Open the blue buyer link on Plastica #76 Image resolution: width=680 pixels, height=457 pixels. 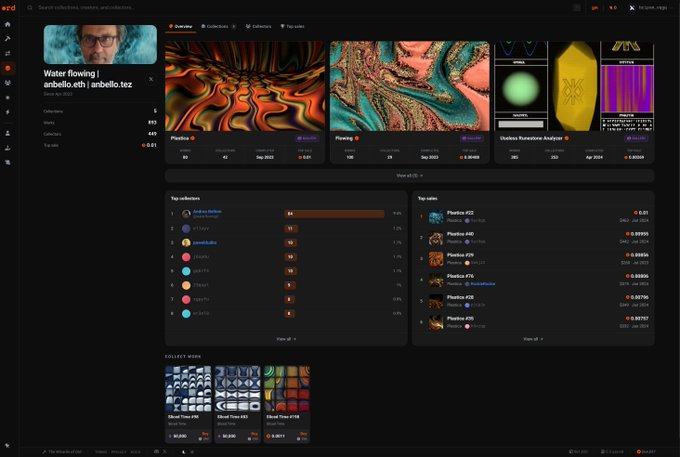pos(482,284)
